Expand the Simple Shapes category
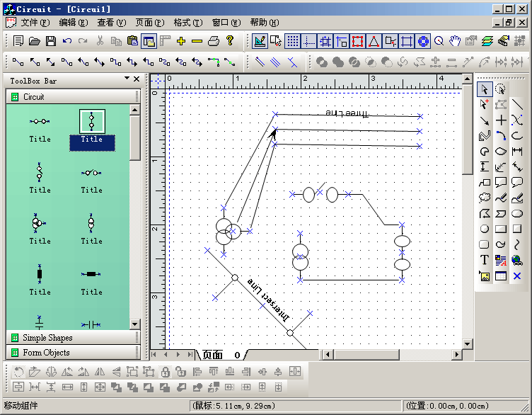The image size is (532, 415). (47, 338)
